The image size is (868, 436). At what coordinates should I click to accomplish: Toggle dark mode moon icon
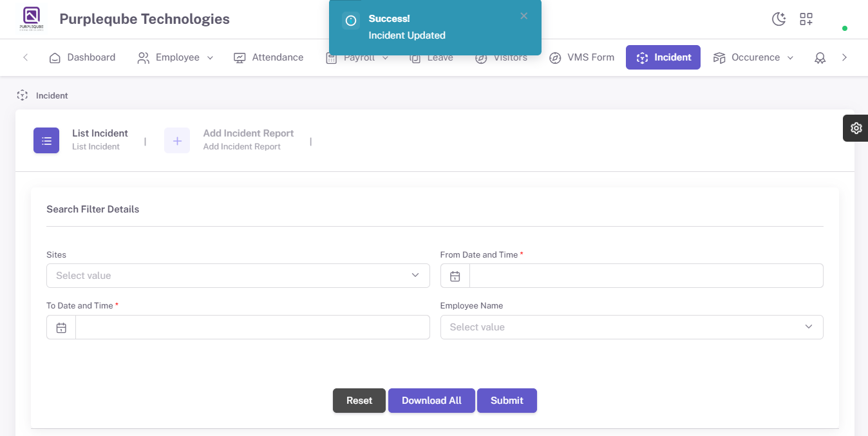pos(779,19)
